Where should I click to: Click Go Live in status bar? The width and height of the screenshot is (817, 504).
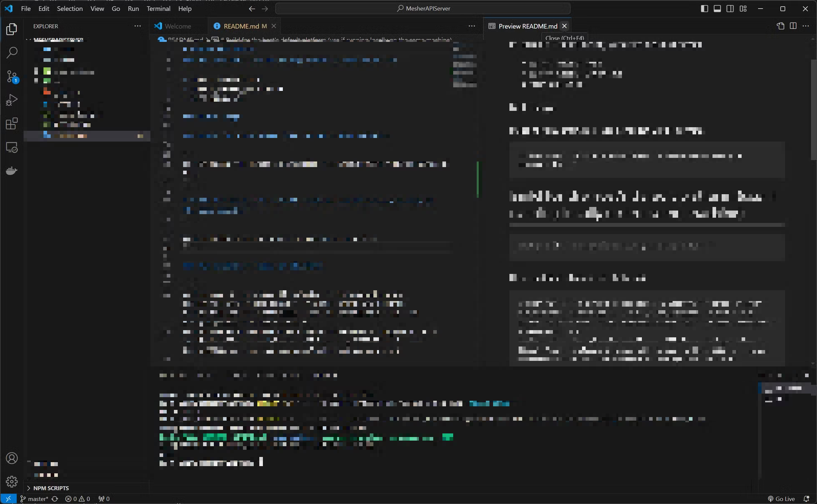781,499
